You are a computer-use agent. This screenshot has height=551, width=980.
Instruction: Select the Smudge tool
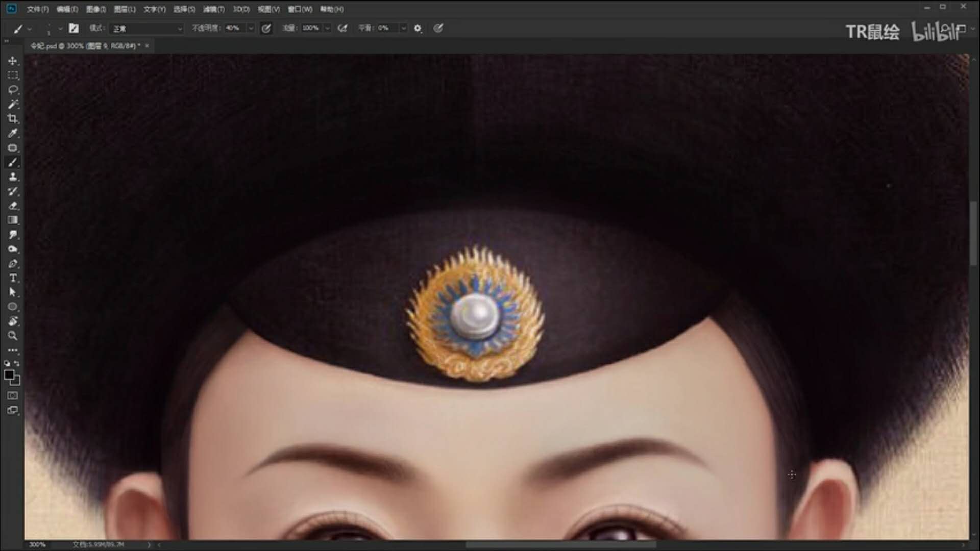tap(13, 235)
